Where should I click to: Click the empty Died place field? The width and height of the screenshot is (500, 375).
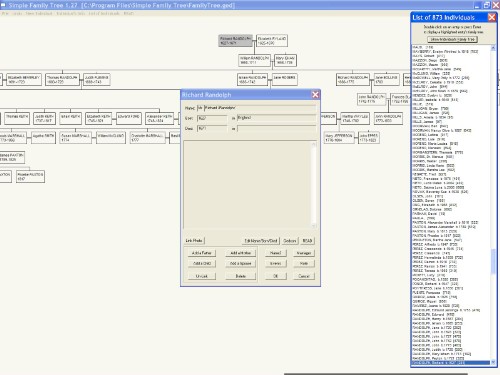276,129
